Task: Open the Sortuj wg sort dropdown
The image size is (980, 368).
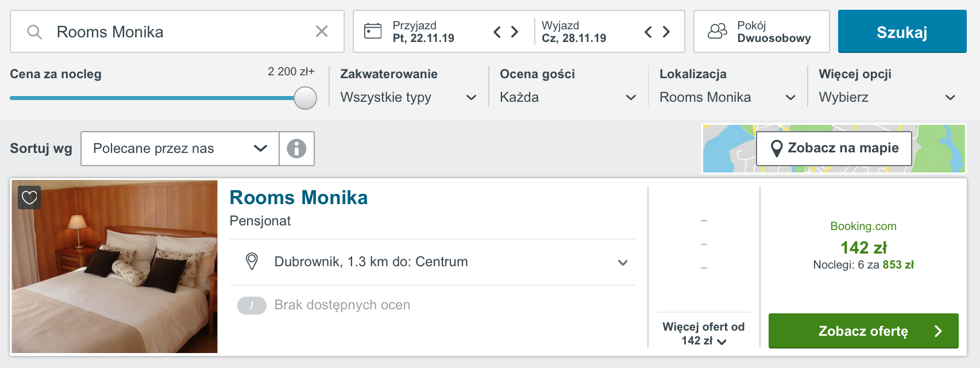Action: 180,148
